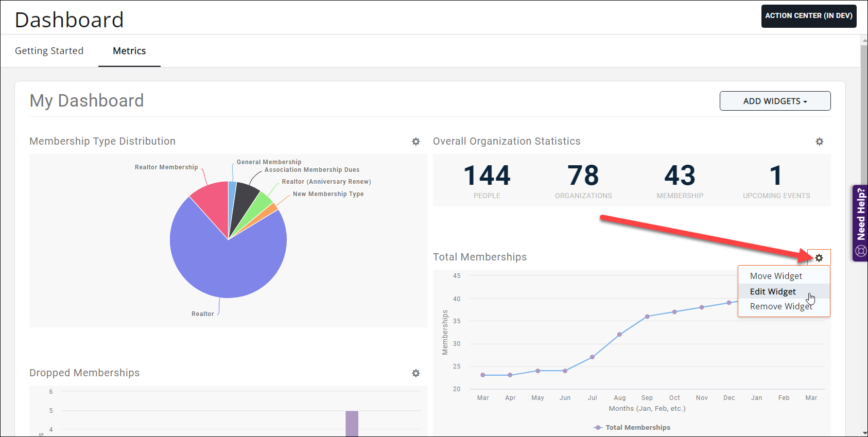The height and width of the screenshot is (437, 868).
Task: Expand the Add Widgets dropdown
Action: (x=775, y=101)
